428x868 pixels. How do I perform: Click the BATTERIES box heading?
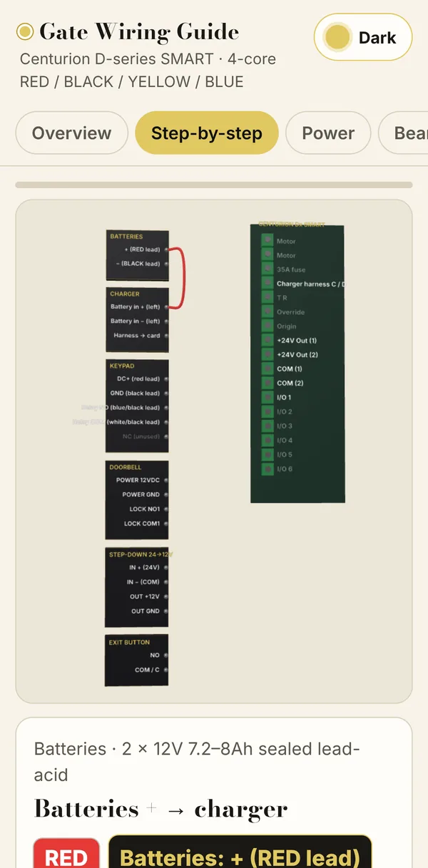126,236
